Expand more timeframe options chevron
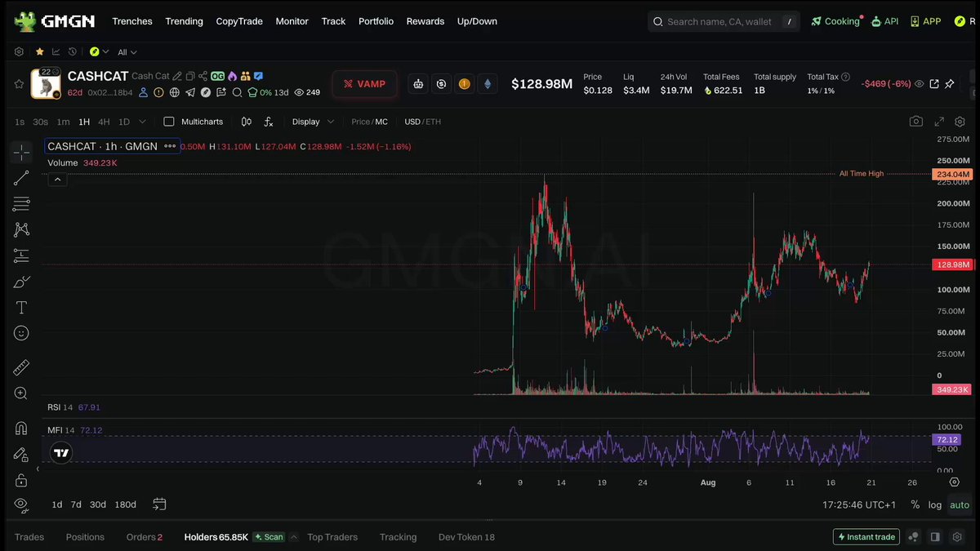980x551 pixels. click(142, 122)
